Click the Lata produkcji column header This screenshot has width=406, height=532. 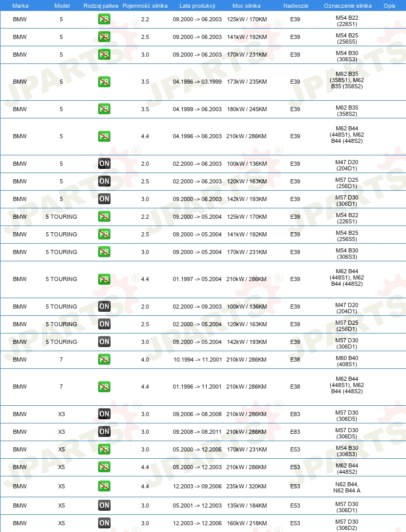[x=197, y=6]
